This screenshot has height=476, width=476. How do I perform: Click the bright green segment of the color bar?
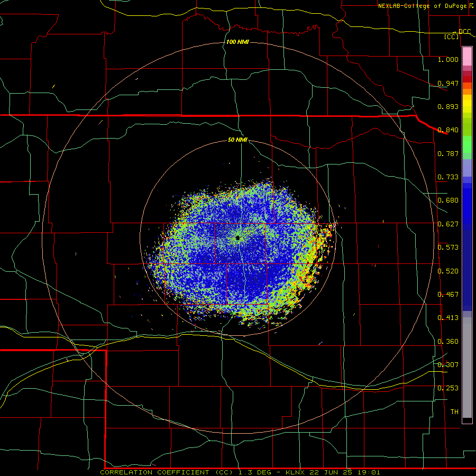coord(467,144)
